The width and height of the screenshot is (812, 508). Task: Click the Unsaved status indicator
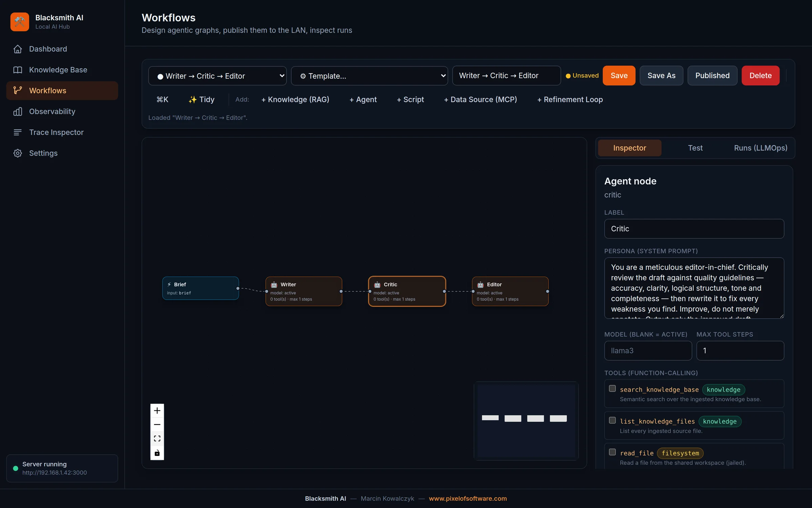pyautogui.click(x=582, y=76)
